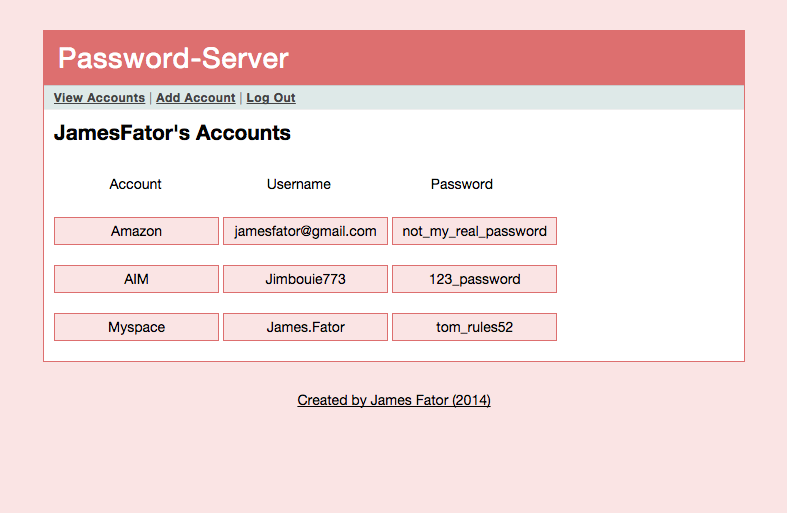The image size is (787, 513).
Task: Select the not_my_real_password field
Action: pyautogui.click(x=474, y=231)
